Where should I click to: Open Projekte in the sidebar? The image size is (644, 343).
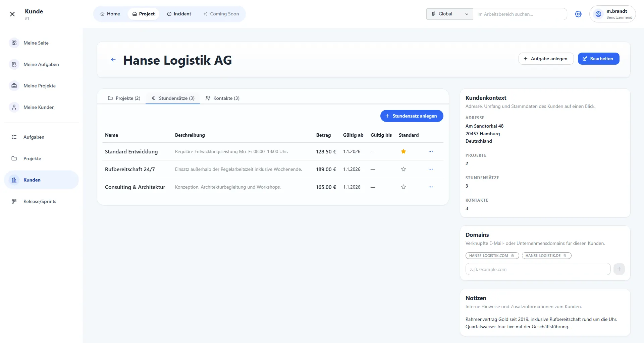[x=42, y=158]
